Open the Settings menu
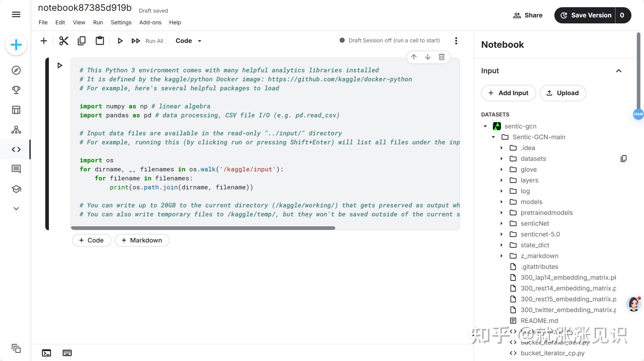Screen dimensions: 644x361 (x=121, y=23)
